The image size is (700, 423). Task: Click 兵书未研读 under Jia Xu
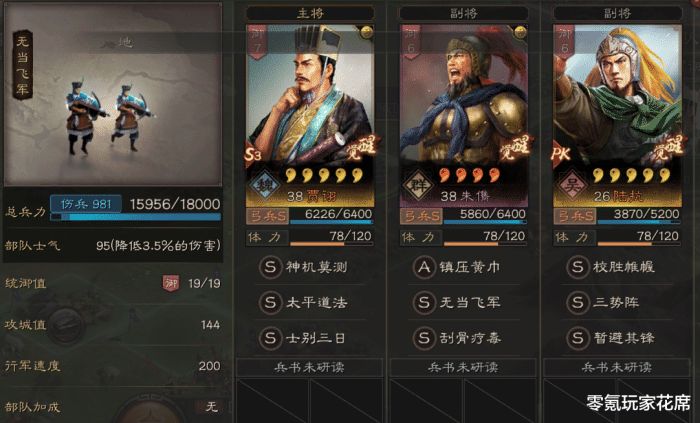coord(309,367)
